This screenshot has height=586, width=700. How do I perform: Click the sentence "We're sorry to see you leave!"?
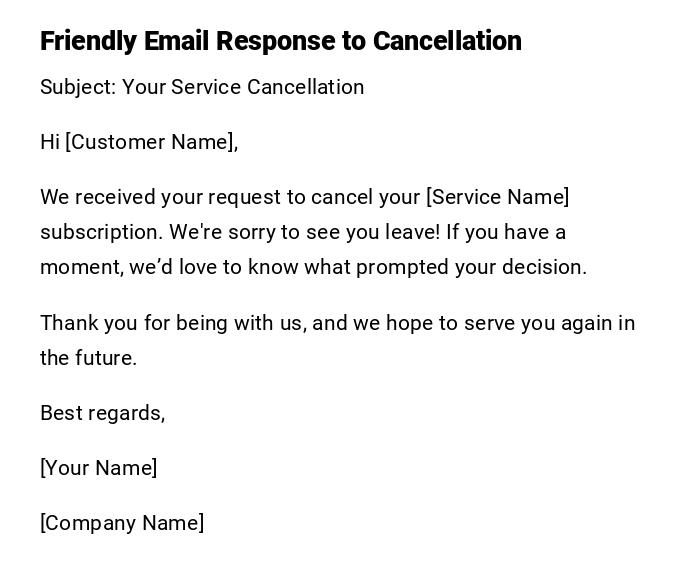click(x=304, y=232)
